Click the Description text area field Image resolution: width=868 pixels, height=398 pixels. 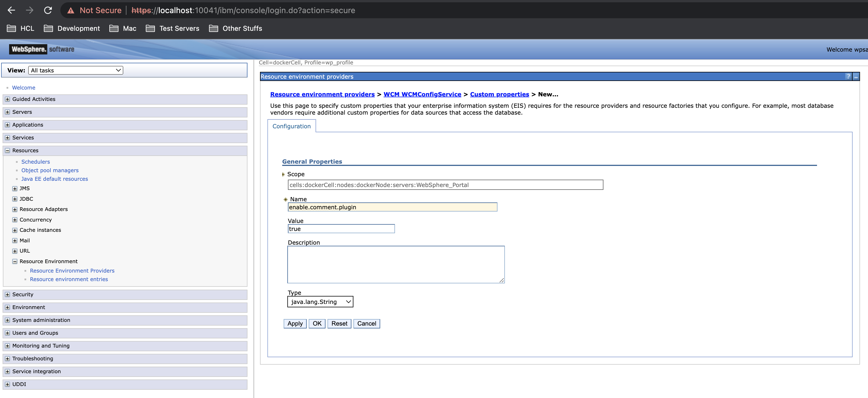tap(396, 264)
